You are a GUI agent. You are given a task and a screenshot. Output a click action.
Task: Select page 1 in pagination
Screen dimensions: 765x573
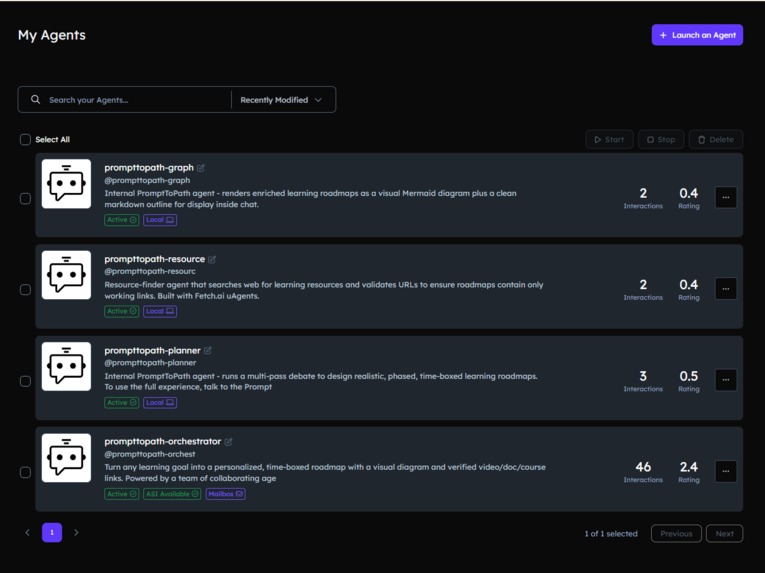pos(52,532)
